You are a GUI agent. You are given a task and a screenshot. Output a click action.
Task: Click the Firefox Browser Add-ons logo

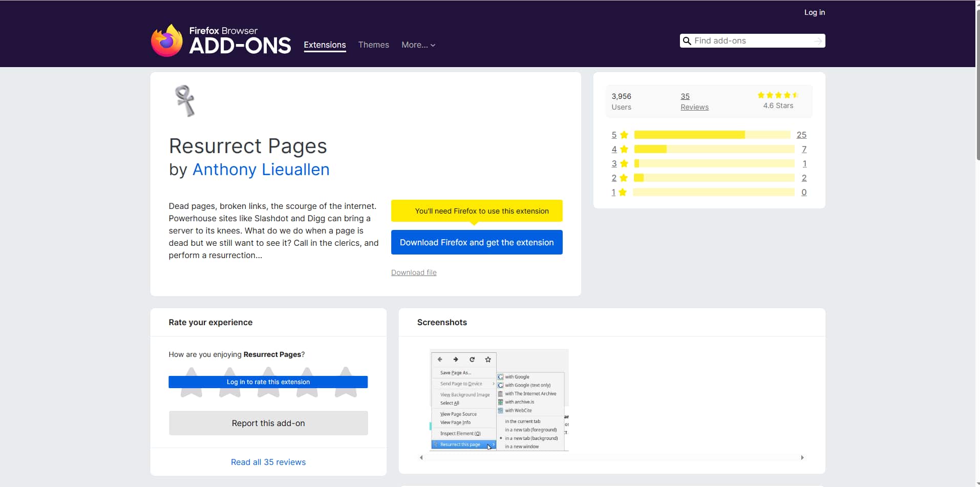(x=221, y=40)
